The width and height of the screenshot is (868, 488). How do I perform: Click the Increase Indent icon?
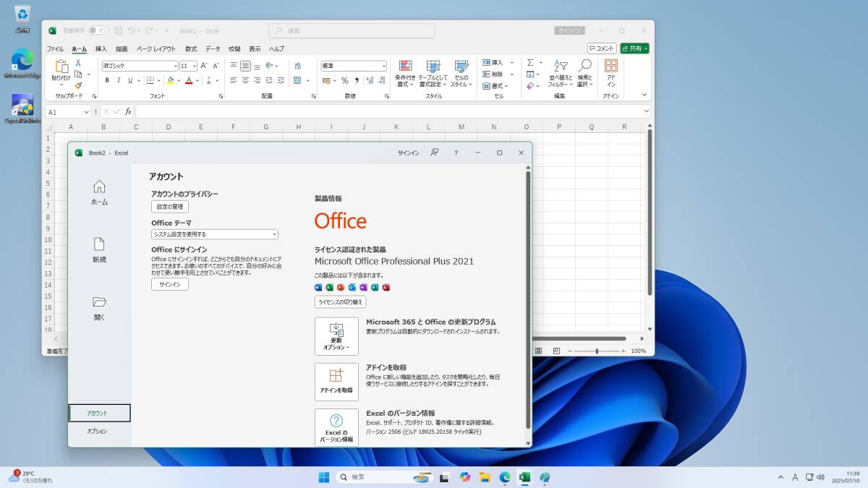coord(281,80)
